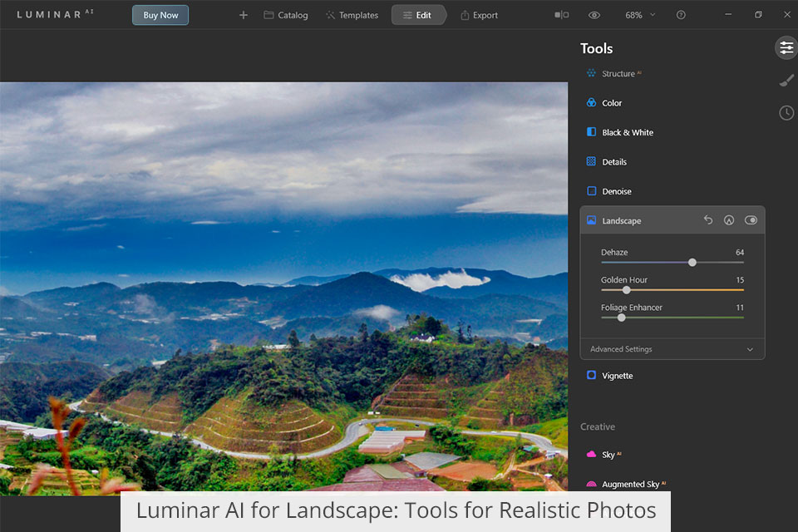Click the Dehaze value 64
798x532 pixels.
click(x=740, y=253)
